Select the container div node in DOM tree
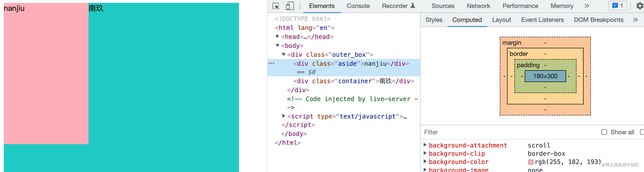644x172 pixels. 354,81
